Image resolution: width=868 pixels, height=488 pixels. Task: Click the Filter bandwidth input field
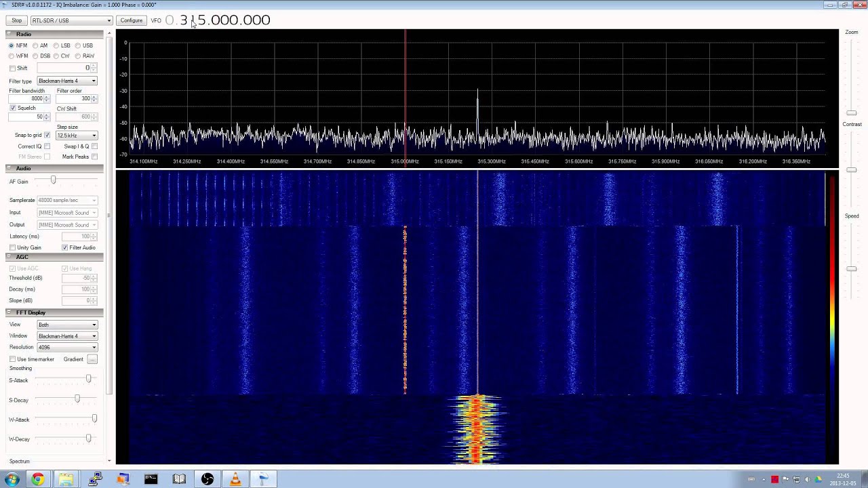(x=27, y=99)
